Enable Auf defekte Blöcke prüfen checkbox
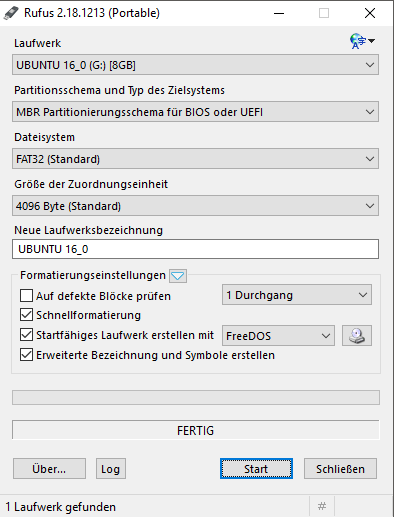394x517 pixels. click(26, 296)
